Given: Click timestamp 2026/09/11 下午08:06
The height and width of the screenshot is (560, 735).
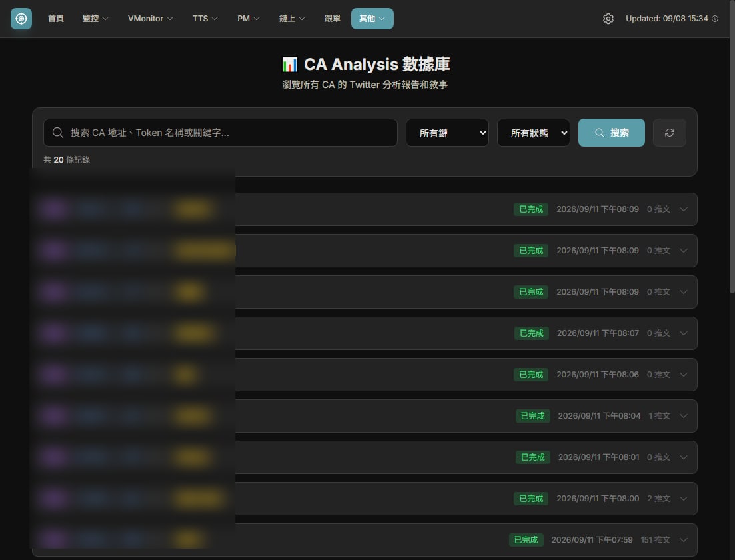Looking at the screenshot, I should 598,374.
